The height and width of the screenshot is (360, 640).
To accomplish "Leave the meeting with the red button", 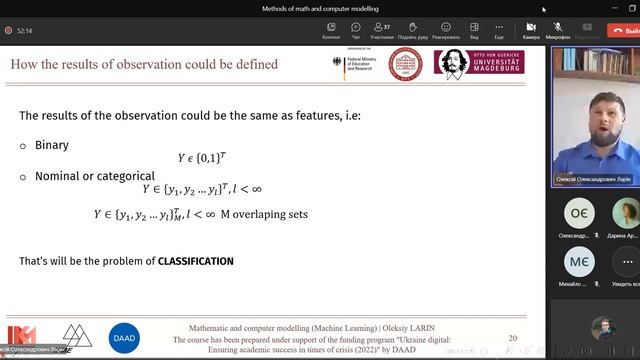I will (624, 31).
